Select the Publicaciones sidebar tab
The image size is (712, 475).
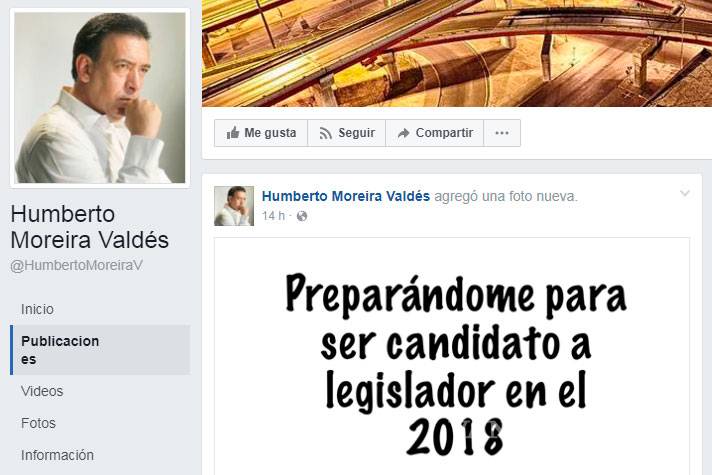pos(100,350)
